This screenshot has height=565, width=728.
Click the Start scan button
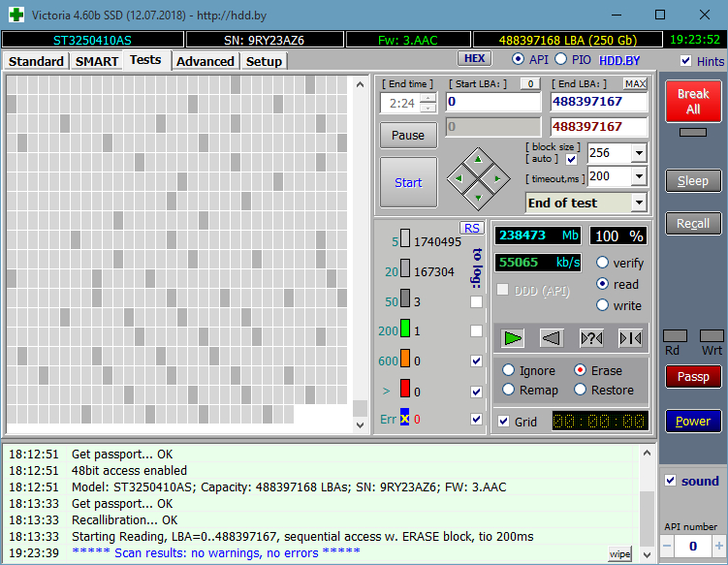tap(408, 182)
